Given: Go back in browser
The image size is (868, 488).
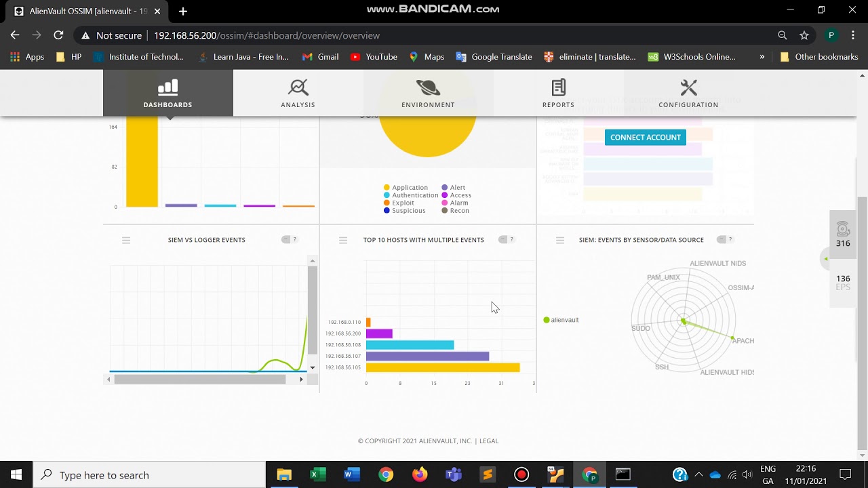Looking at the screenshot, I should pos(15,35).
